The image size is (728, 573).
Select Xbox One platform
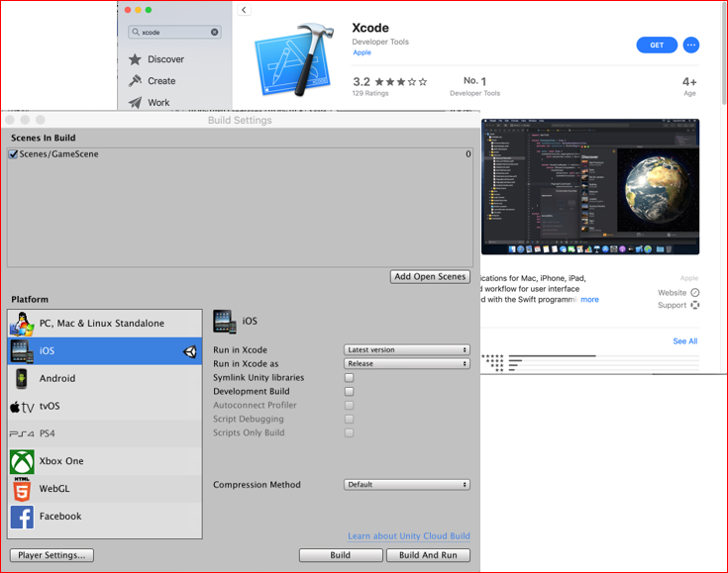(105, 461)
